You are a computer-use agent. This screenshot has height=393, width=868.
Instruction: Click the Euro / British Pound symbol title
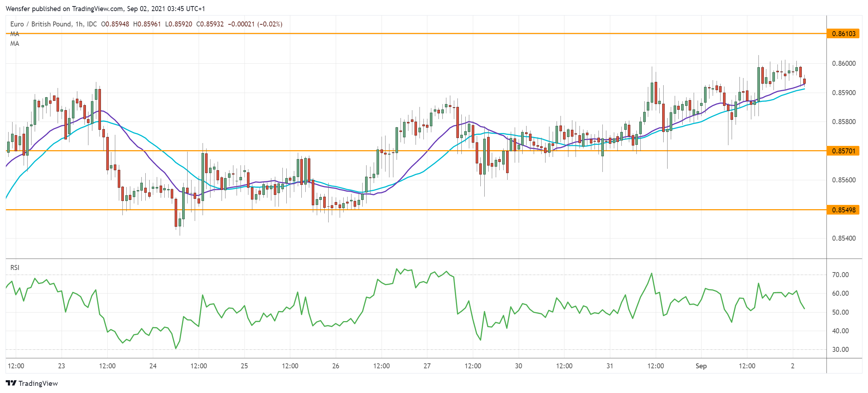click(x=41, y=24)
